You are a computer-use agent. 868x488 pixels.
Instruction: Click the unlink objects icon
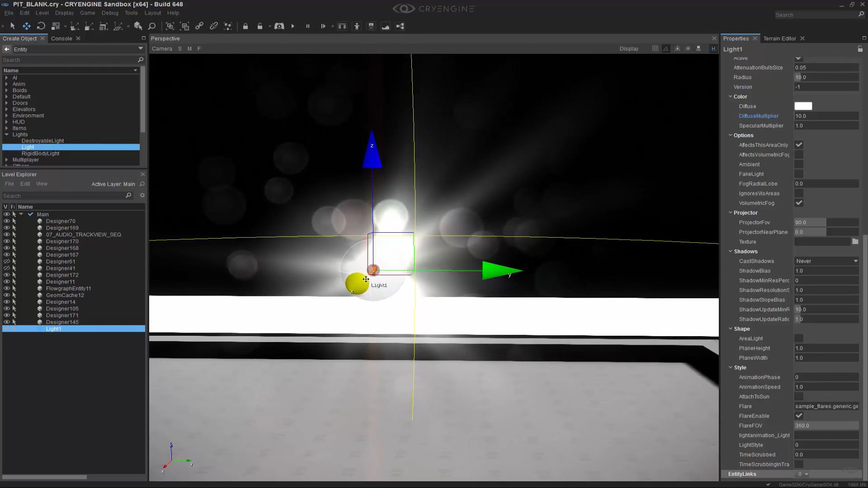click(214, 26)
